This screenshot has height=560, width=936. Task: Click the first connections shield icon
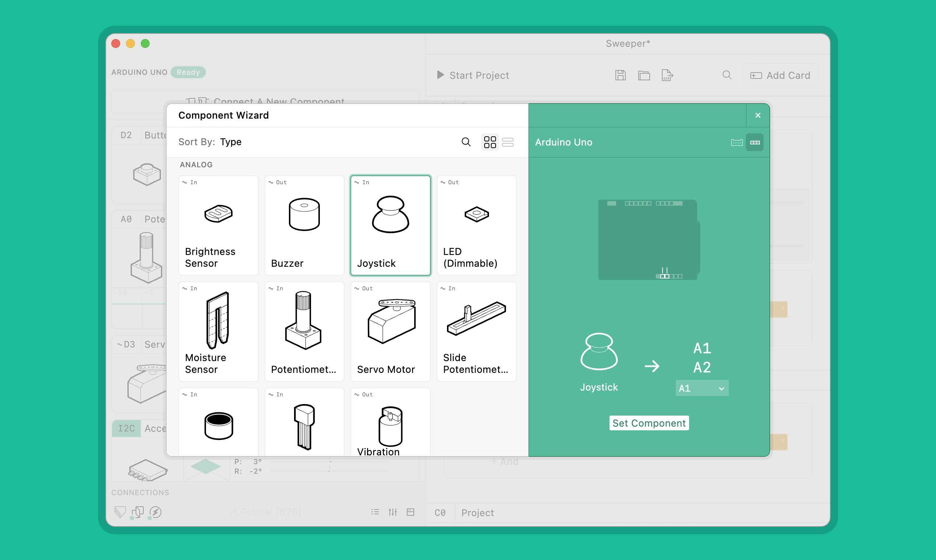pyautogui.click(x=120, y=512)
